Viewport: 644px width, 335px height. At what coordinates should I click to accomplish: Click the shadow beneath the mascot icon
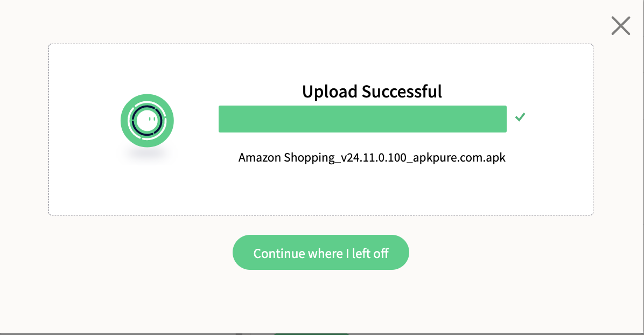pos(147,155)
